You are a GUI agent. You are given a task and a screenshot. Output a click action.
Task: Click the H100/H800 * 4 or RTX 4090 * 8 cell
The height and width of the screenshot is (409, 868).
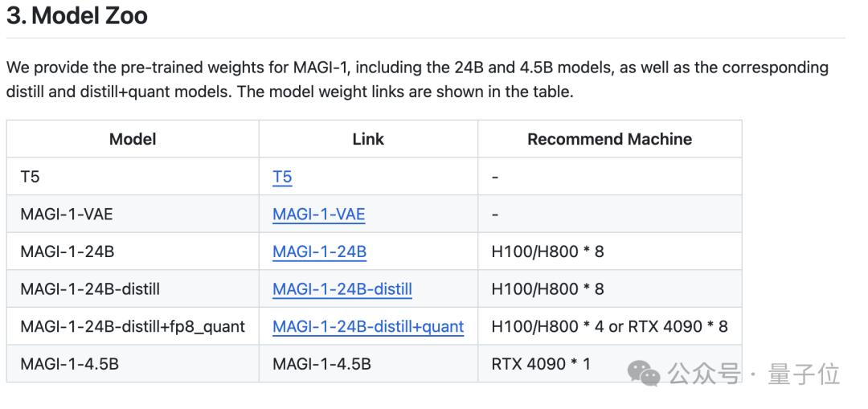point(609,326)
